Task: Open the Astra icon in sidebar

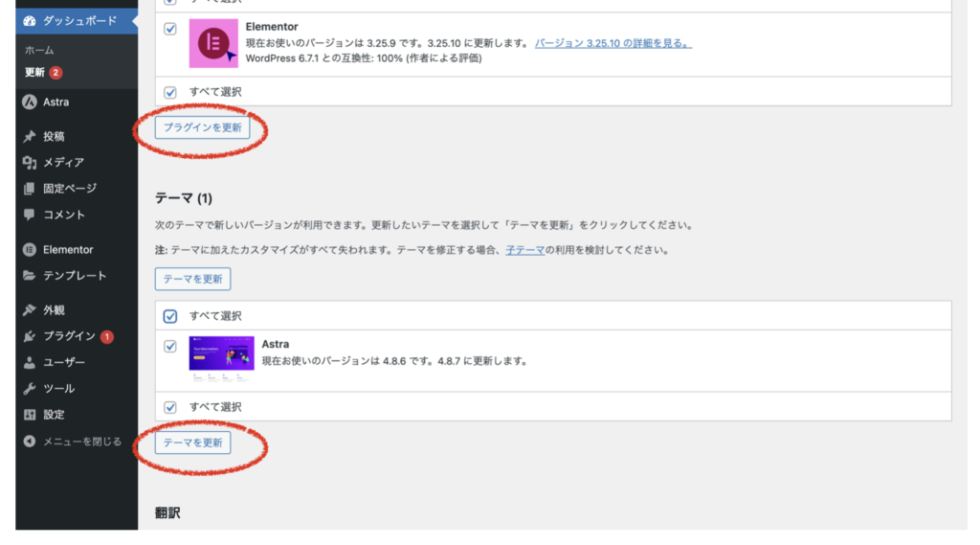Action: pyautogui.click(x=30, y=102)
